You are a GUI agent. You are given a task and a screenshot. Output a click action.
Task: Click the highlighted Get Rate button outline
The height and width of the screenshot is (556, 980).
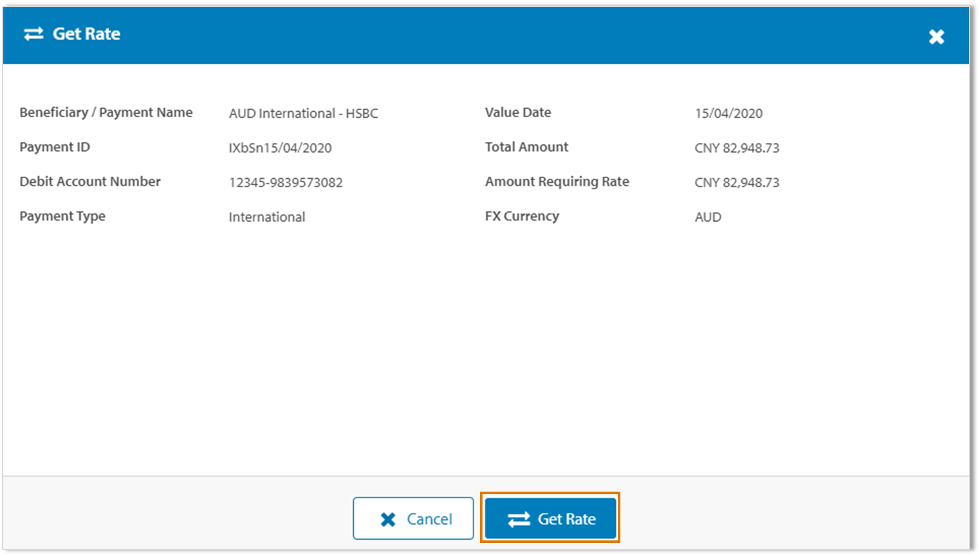pyautogui.click(x=550, y=518)
